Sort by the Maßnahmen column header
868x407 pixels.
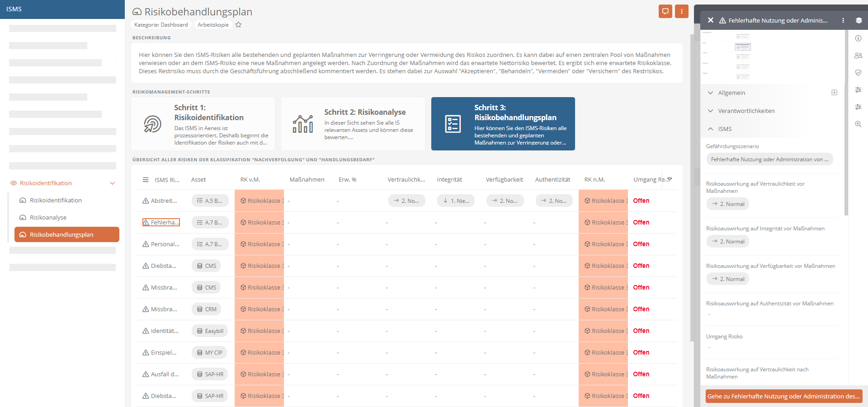click(307, 180)
